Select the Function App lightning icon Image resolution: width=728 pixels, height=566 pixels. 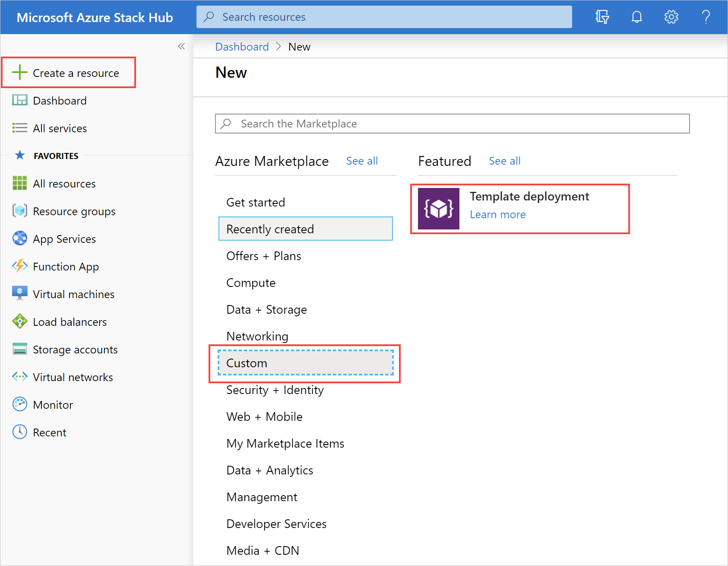19,266
